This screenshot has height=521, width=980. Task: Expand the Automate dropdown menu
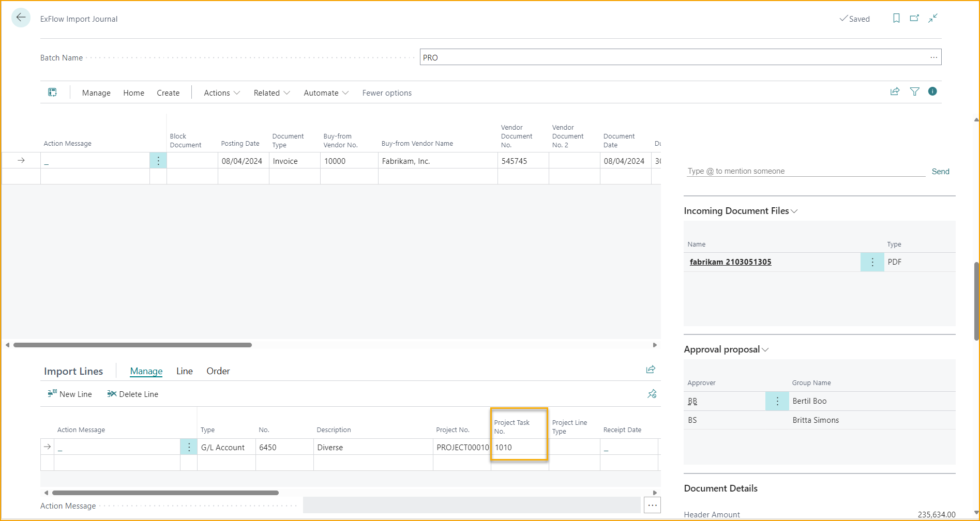click(x=326, y=93)
